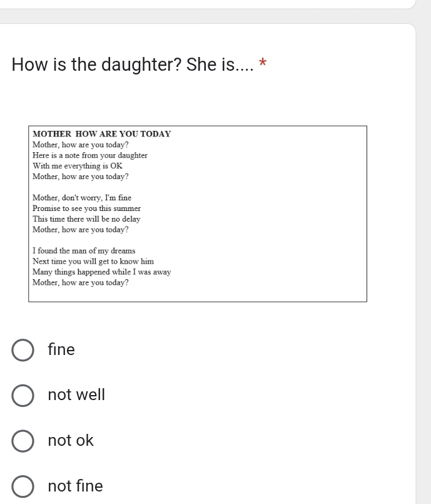Click the "I found the man of my dreams" line
The height and width of the screenshot is (504, 431).
[x=84, y=250]
